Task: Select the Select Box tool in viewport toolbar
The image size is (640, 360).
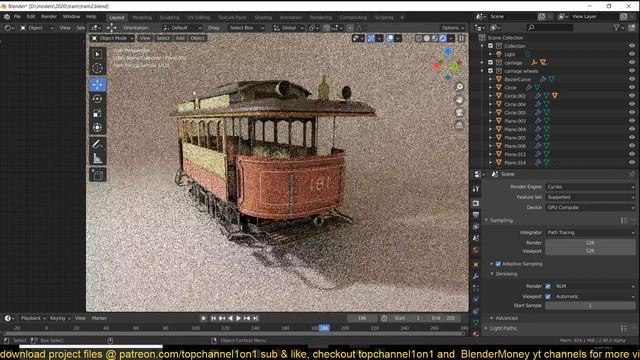Action: point(98,54)
